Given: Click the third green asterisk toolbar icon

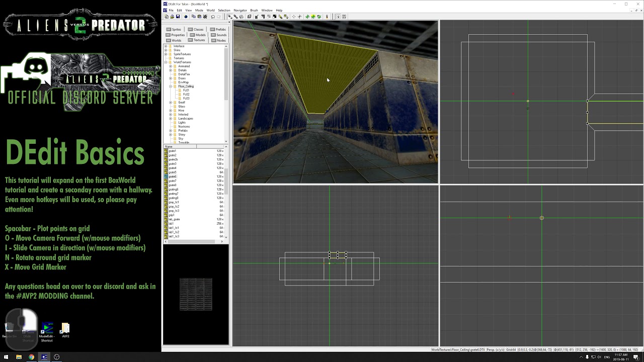Looking at the screenshot, I should (319, 17).
